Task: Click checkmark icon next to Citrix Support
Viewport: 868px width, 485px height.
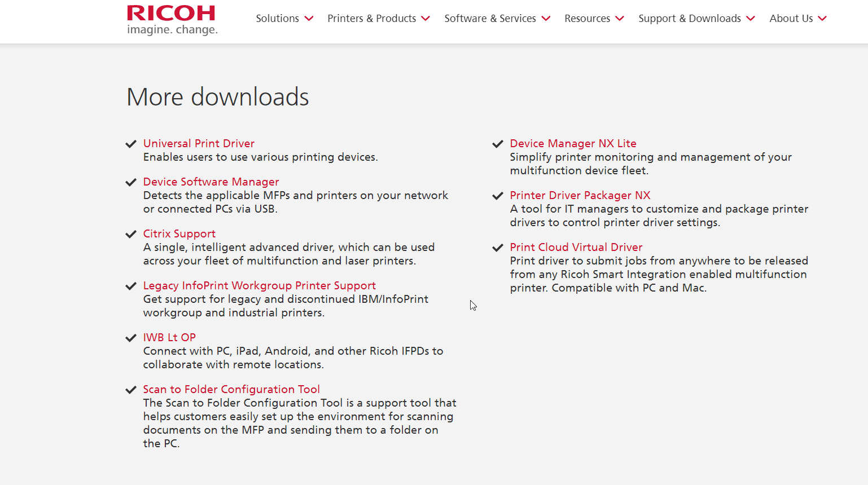Action: [131, 234]
